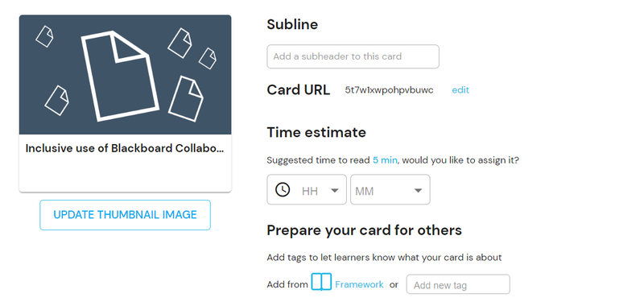Click the large document icon in thumbnail

[x=120, y=77]
